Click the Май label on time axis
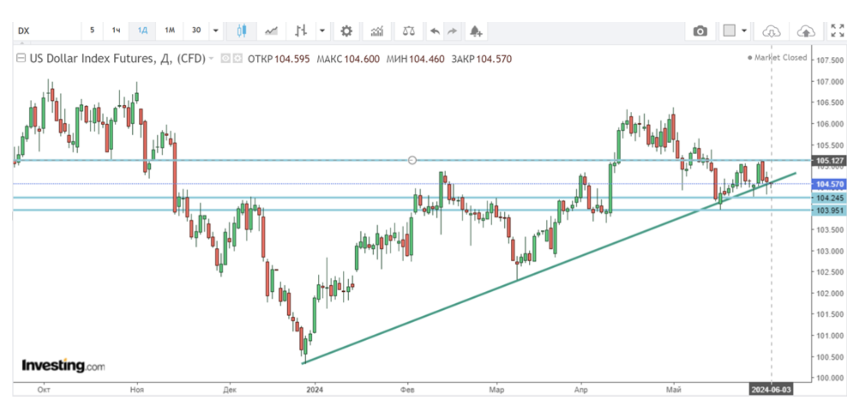This screenshot has width=868, height=418. tap(673, 390)
